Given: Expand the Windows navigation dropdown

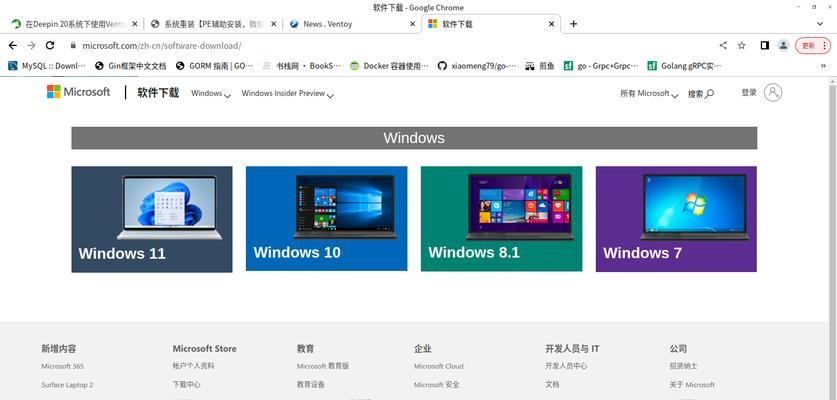Looking at the screenshot, I should (211, 93).
